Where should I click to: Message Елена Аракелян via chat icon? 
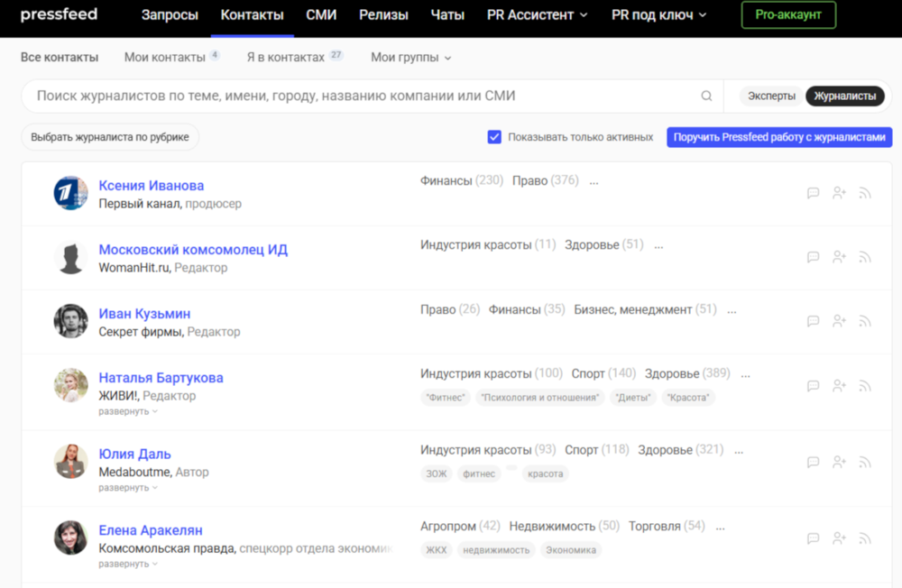(813, 538)
